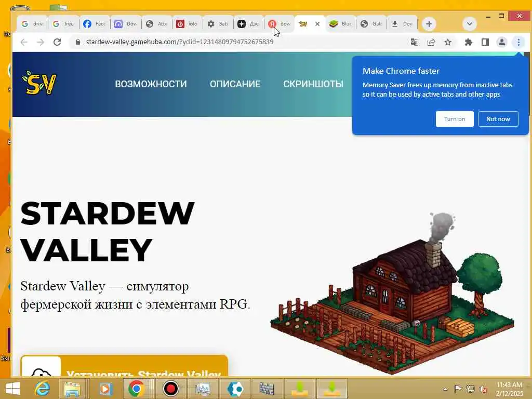
Task: Dismiss Memory Saver with Not now
Action: (x=498, y=119)
